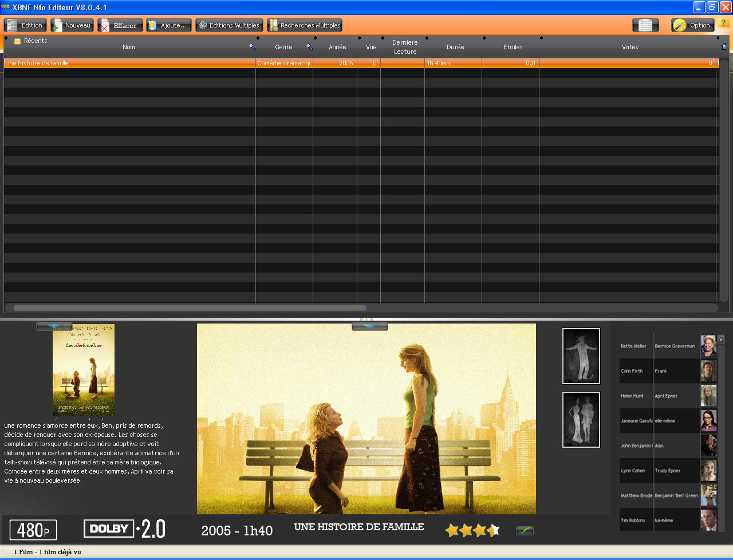733x560 pixels.
Task: Open the Option settings
Action: coord(693,25)
